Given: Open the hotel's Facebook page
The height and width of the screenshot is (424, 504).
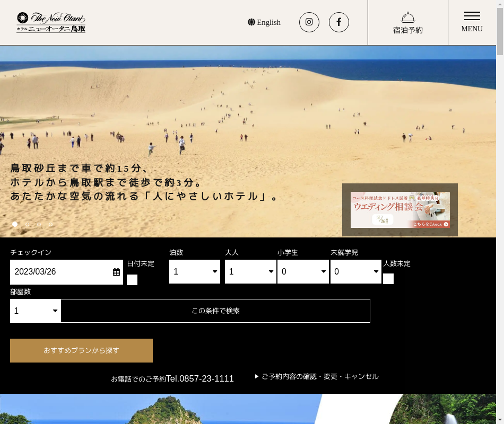Looking at the screenshot, I should point(339,22).
